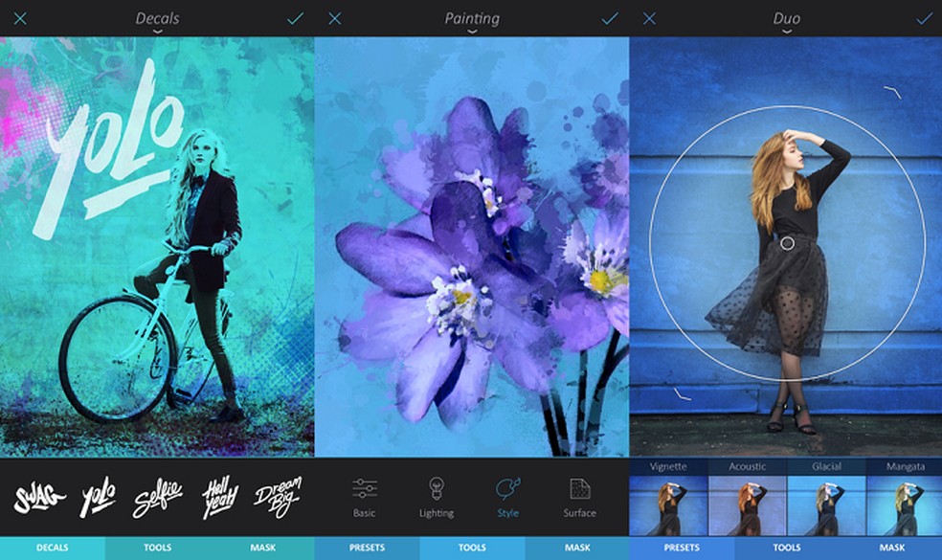Open the PRESETS tab in Painting
The image size is (942, 560).
[367, 548]
